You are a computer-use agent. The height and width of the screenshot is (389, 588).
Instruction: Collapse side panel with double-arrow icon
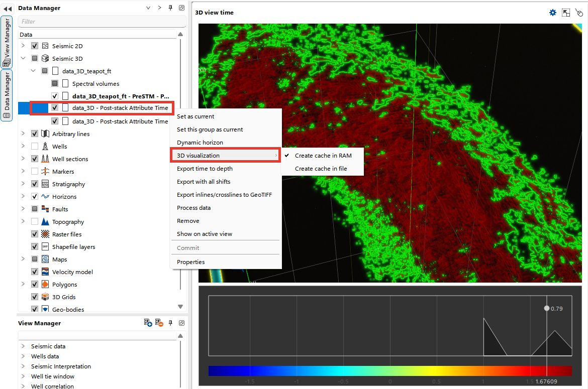[x=8, y=9]
